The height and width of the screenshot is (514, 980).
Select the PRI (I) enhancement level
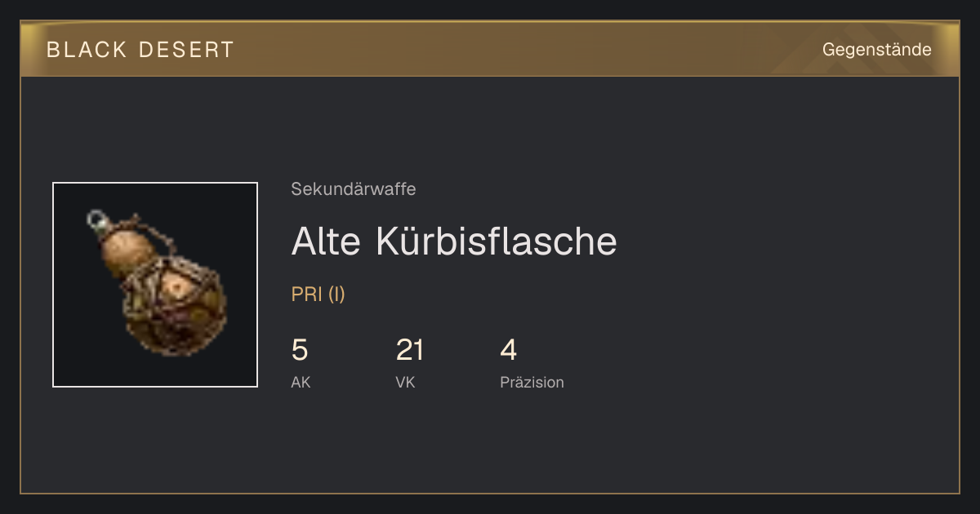(x=318, y=295)
